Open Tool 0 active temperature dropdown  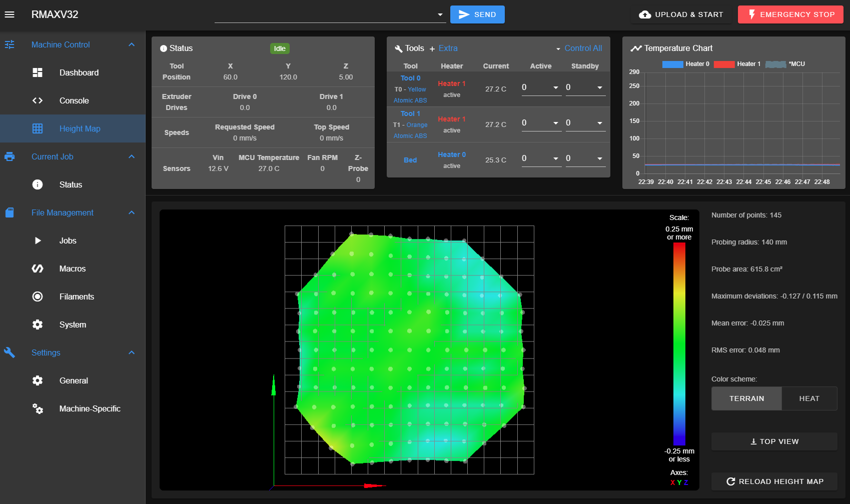coord(556,87)
